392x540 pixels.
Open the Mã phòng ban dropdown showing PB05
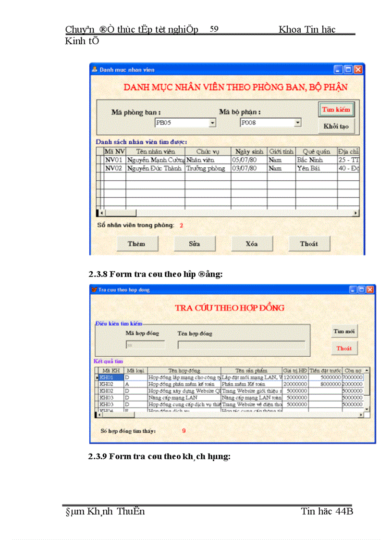point(213,123)
